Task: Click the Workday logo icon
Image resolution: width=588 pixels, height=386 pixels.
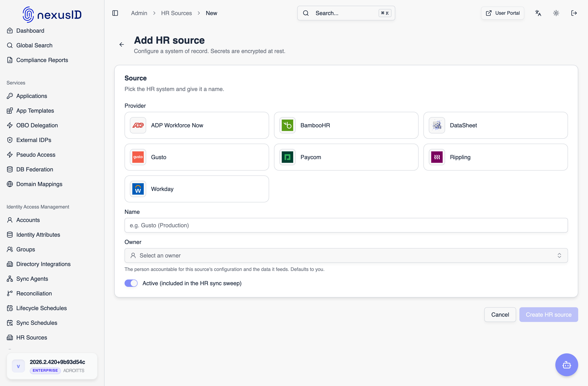Action: [138, 189]
